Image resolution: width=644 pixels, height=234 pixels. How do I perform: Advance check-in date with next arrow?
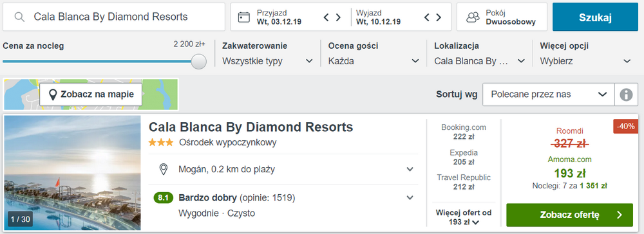339,17
